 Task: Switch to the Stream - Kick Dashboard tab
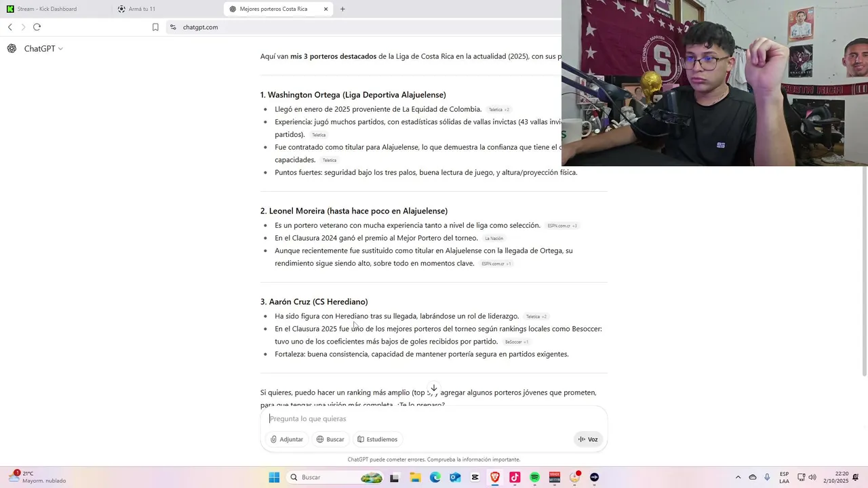pos(56,9)
